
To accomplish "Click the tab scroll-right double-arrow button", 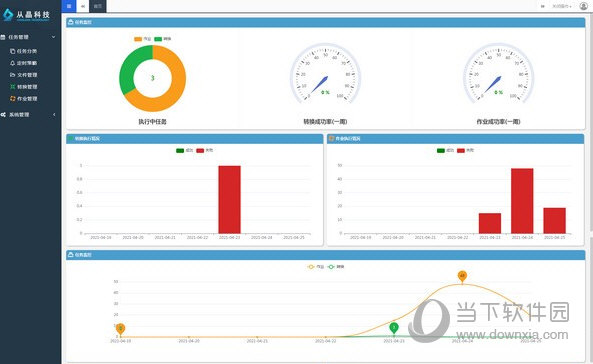I will (543, 6).
